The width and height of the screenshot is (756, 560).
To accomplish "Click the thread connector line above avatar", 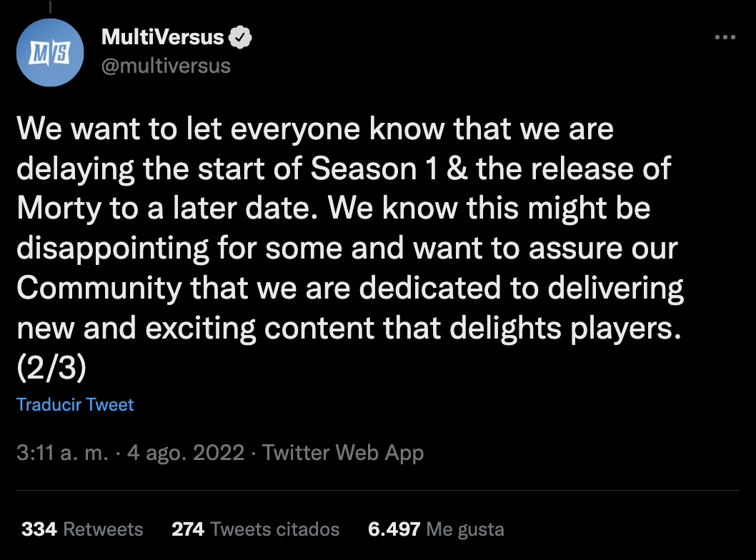I will 50,6.
